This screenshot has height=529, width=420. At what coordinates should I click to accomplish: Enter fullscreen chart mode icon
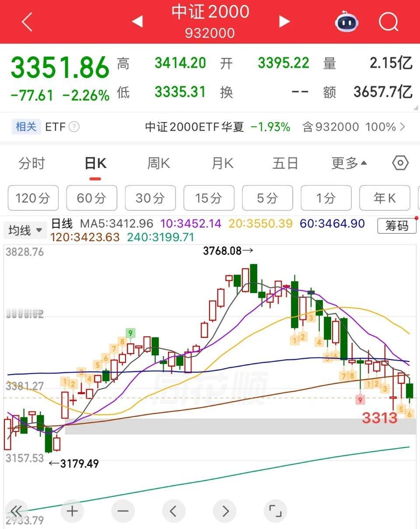pyautogui.click(x=275, y=511)
